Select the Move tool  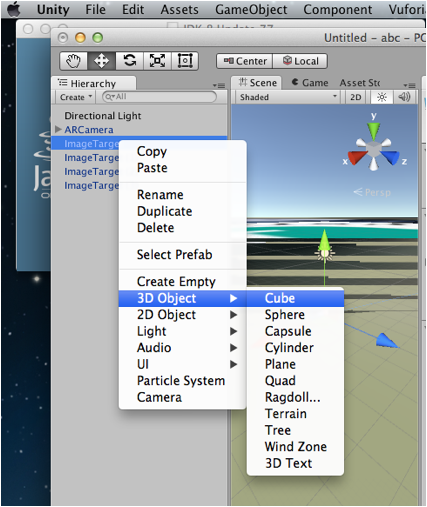101,61
